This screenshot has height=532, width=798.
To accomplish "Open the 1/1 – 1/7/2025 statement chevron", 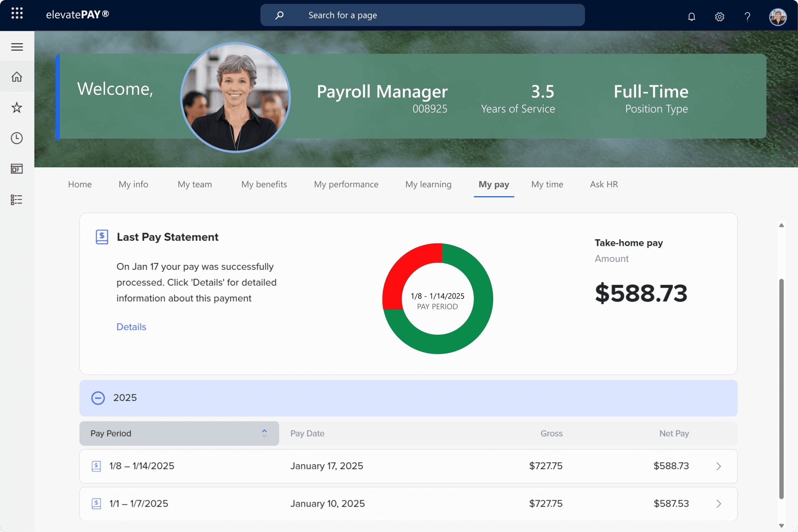I will pos(719,504).
